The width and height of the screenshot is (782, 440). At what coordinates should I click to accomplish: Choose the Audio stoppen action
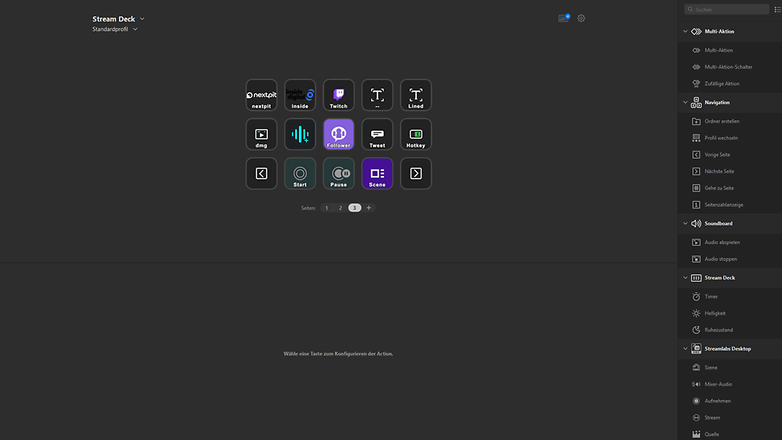pyautogui.click(x=730, y=259)
